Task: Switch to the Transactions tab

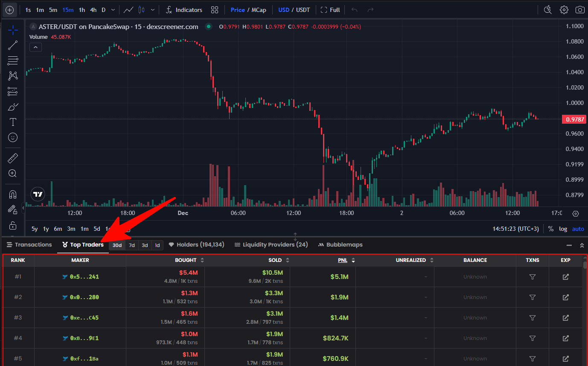Action: pyautogui.click(x=29, y=245)
